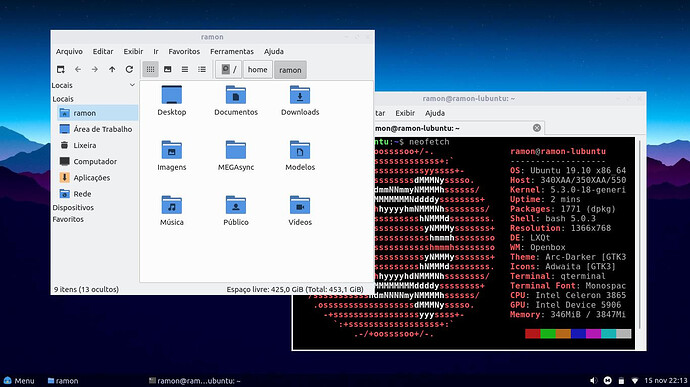The image size is (690, 387).
Task: Open the volume control in tray
Action: pyautogui.click(x=594, y=380)
